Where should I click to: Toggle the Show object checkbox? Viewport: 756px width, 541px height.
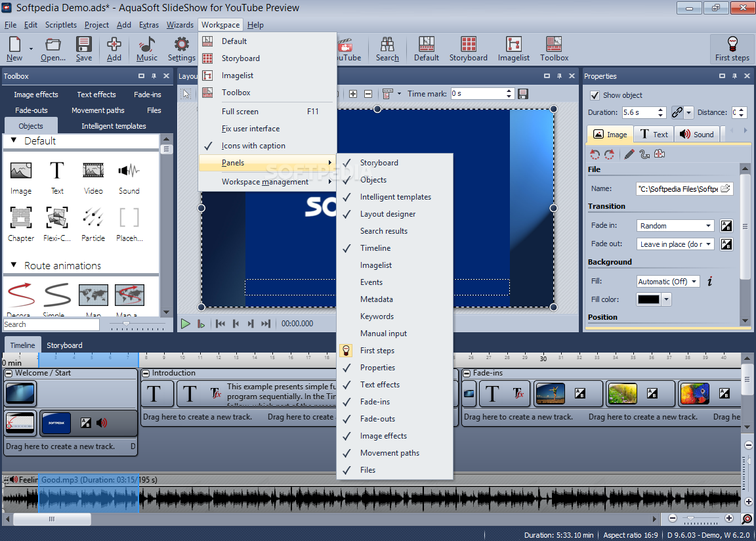coord(595,95)
